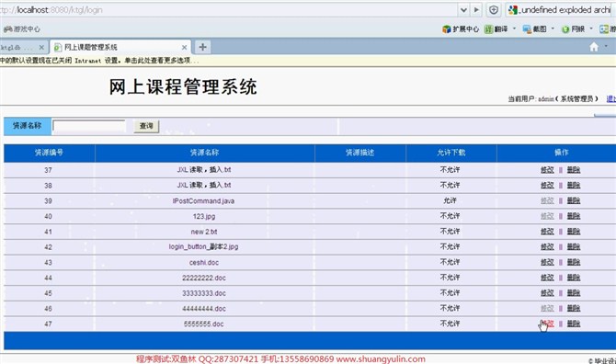Click the 翻译 translate toolbar icon

coord(488,29)
